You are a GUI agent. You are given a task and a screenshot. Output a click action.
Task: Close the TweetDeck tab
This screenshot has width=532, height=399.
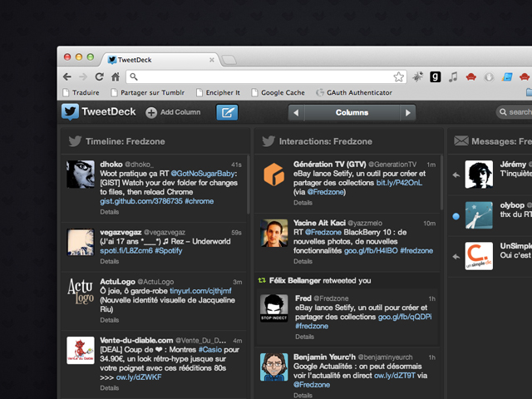(x=212, y=60)
